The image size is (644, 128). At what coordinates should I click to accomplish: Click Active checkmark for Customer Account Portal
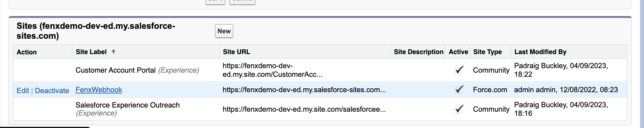tap(459, 70)
